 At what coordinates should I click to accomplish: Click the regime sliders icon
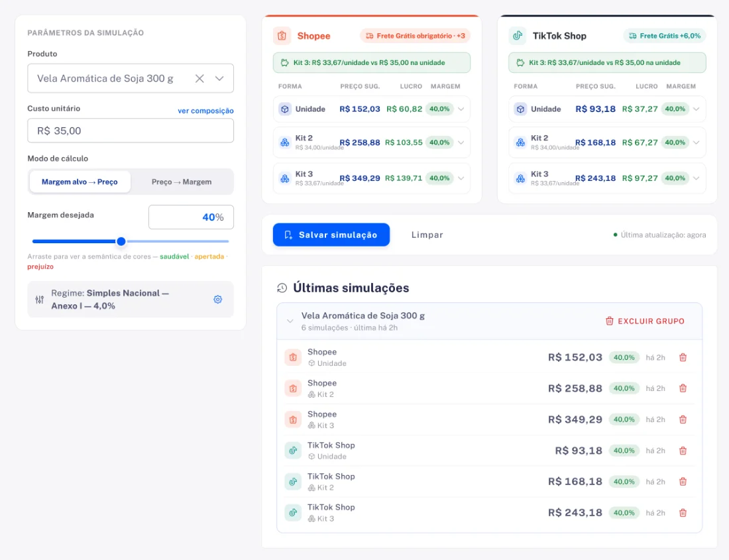(40, 300)
